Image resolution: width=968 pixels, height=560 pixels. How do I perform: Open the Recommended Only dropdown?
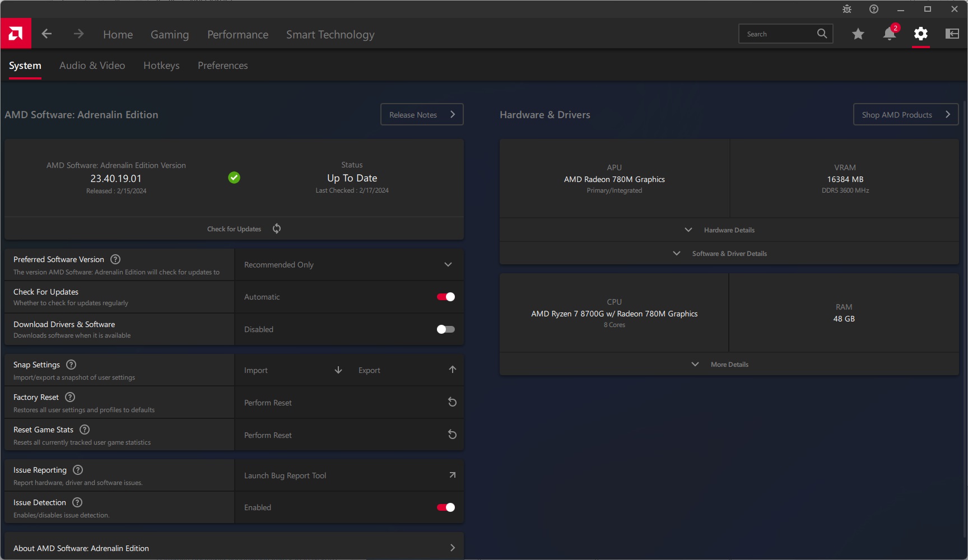[x=349, y=264]
